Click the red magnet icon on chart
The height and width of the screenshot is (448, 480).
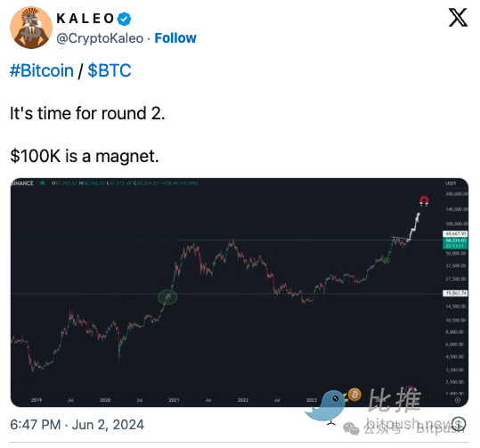424,201
